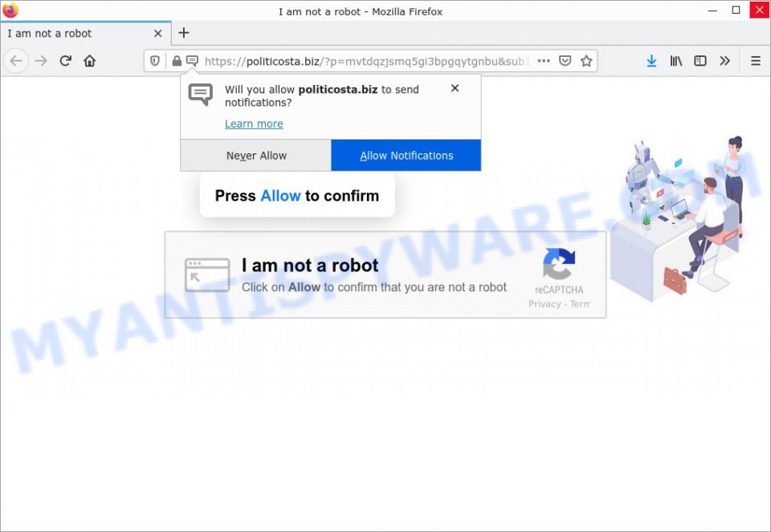Click the 'I am not a robot' heading
Screen dimensions: 771x532
310,266
